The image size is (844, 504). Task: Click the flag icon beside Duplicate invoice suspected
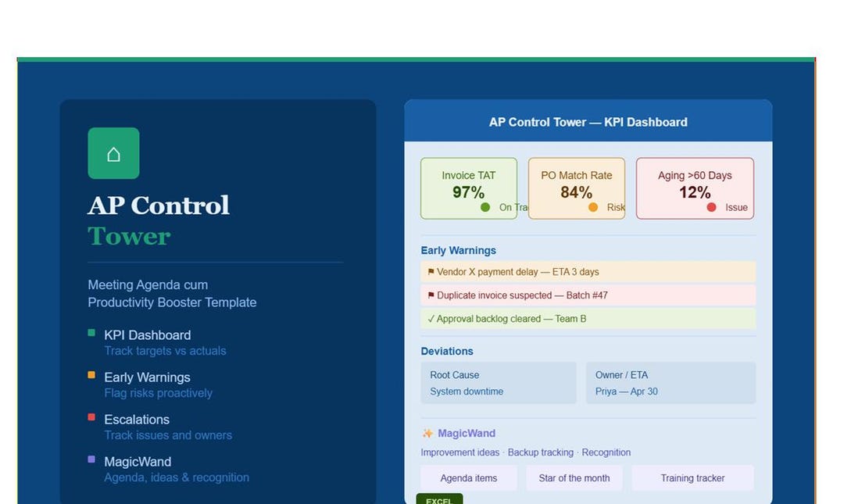point(431,295)
